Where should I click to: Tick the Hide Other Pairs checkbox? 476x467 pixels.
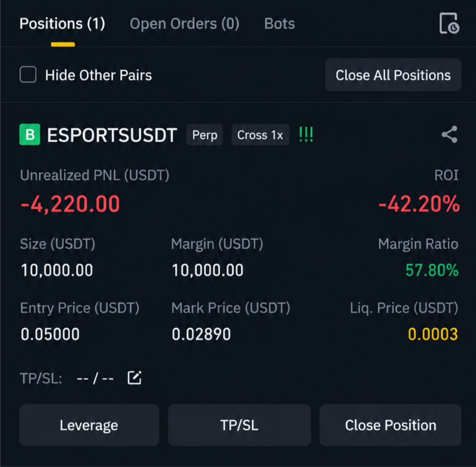(x=28, y=74)
